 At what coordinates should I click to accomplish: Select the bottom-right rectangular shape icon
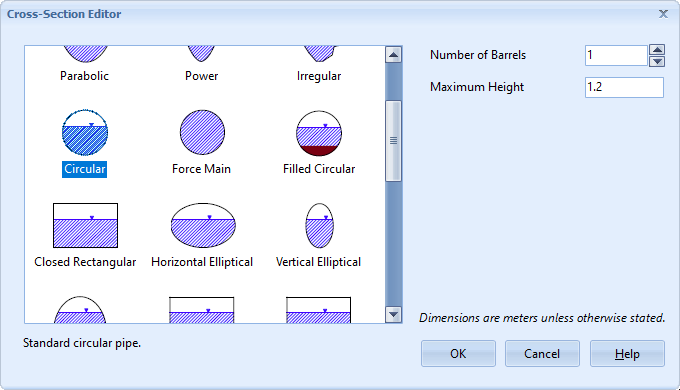[x=318, y=310]
